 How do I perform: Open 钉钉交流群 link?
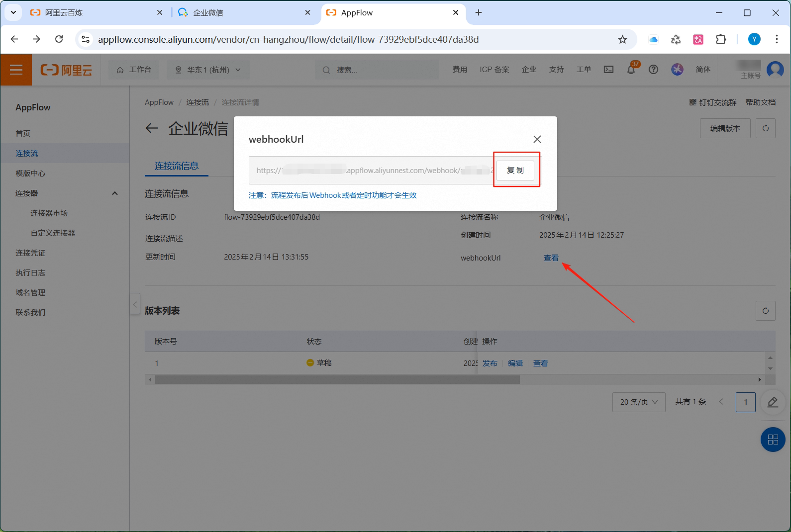pyautogui.click(x=712, y=102)
